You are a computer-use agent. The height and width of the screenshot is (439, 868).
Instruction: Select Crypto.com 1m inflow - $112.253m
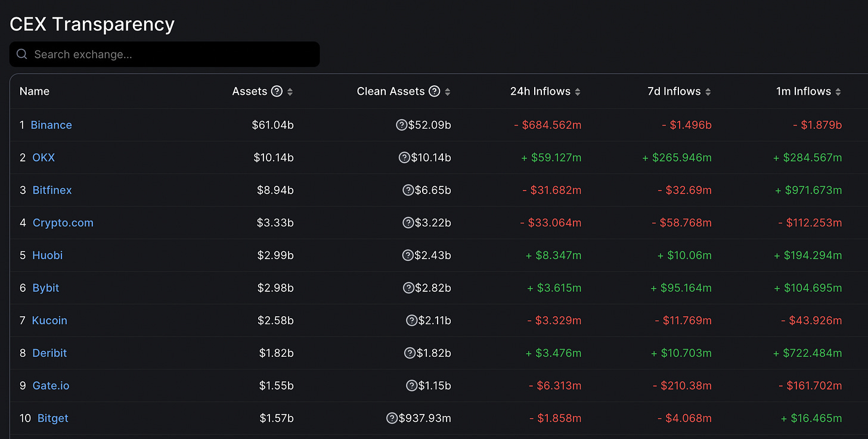coord(810,223)
